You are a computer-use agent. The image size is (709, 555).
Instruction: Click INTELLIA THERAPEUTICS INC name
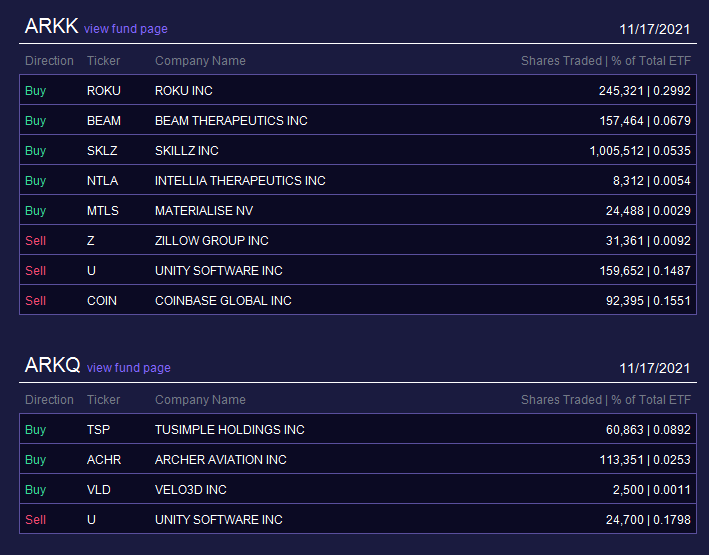tap(240, 181)
